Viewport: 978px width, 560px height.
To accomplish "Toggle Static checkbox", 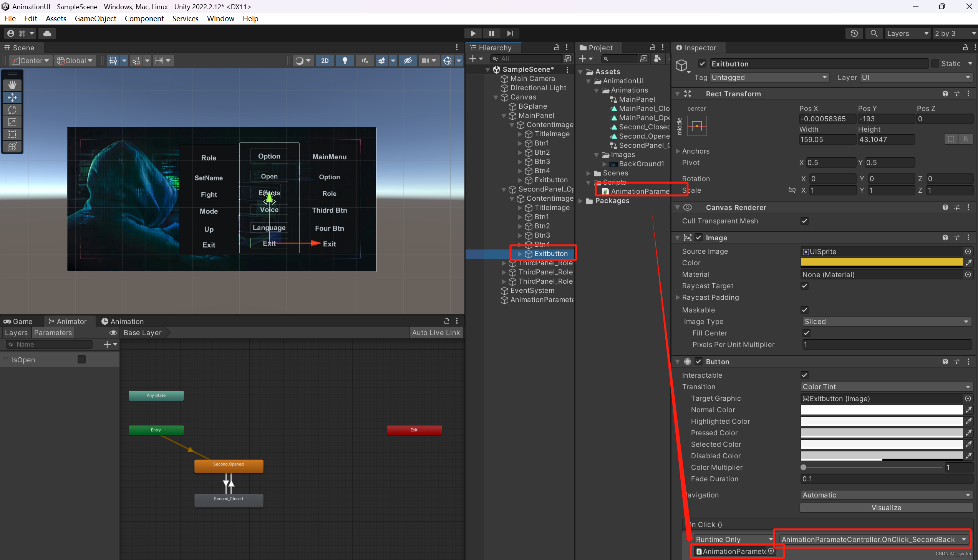I will [935, 63].
